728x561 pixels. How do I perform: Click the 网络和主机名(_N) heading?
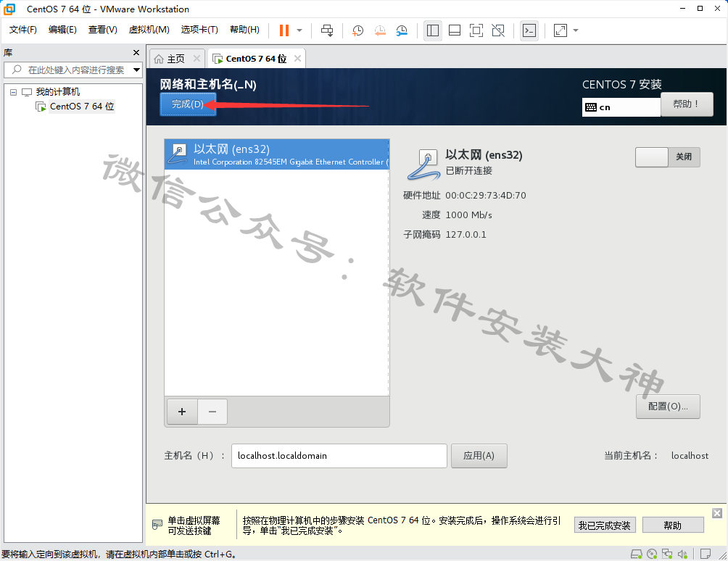tap(208, 85)
